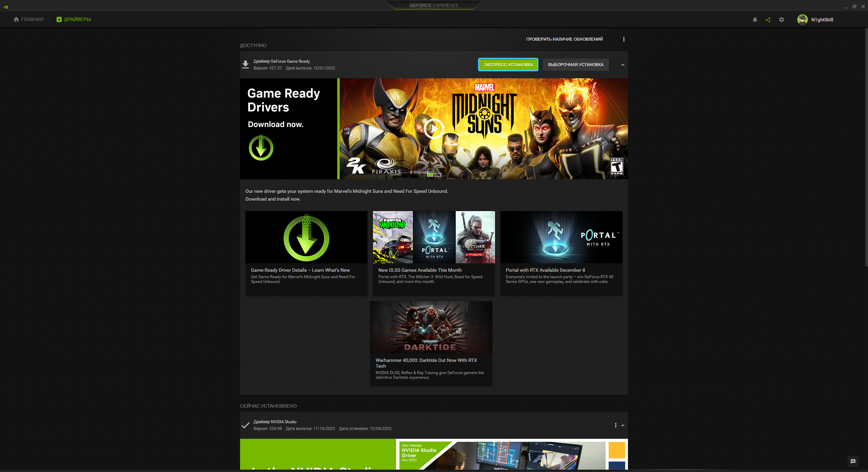Open the notifications bell icon

tap(755, 20)
